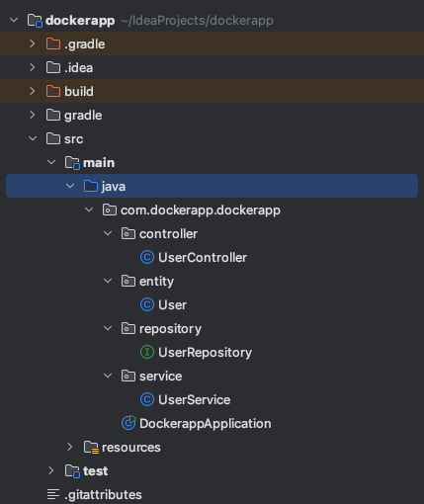Viewport: 424px width, 504px height.
Task: Click the dockerapp project module icon
Action: [35, 21]
